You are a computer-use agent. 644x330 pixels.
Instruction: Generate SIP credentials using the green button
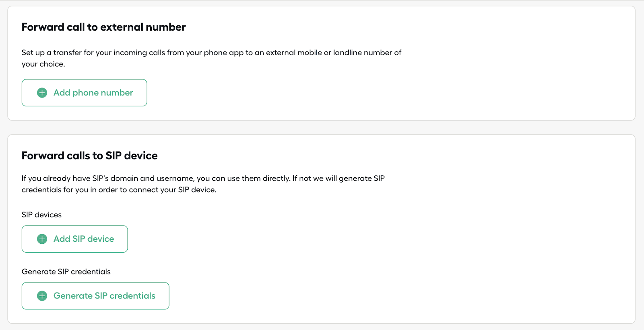95,296
